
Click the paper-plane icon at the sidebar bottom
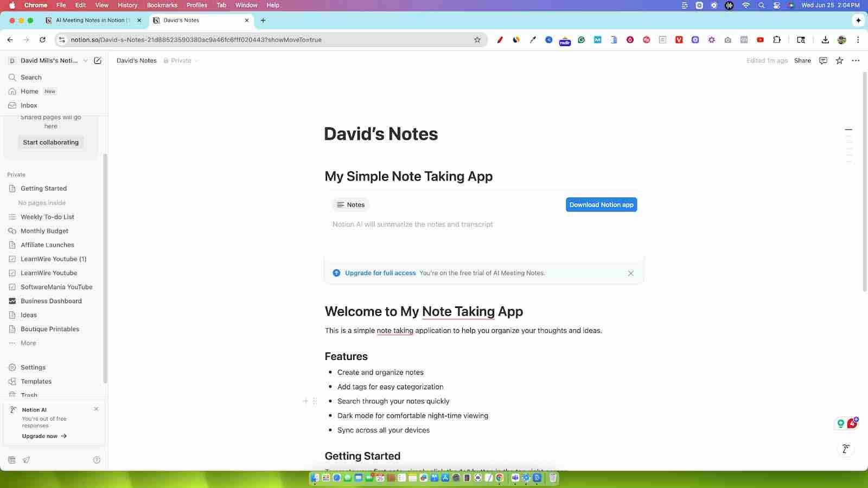click(26, 460)
